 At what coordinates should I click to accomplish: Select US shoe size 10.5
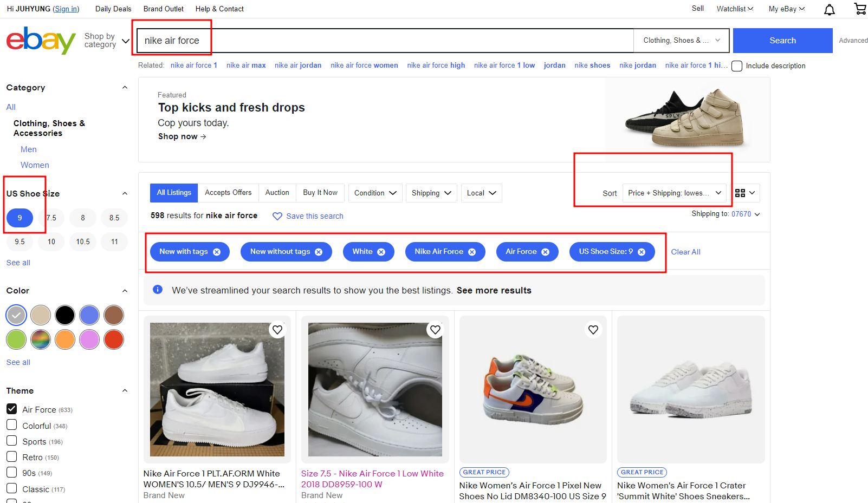point(83,241)
